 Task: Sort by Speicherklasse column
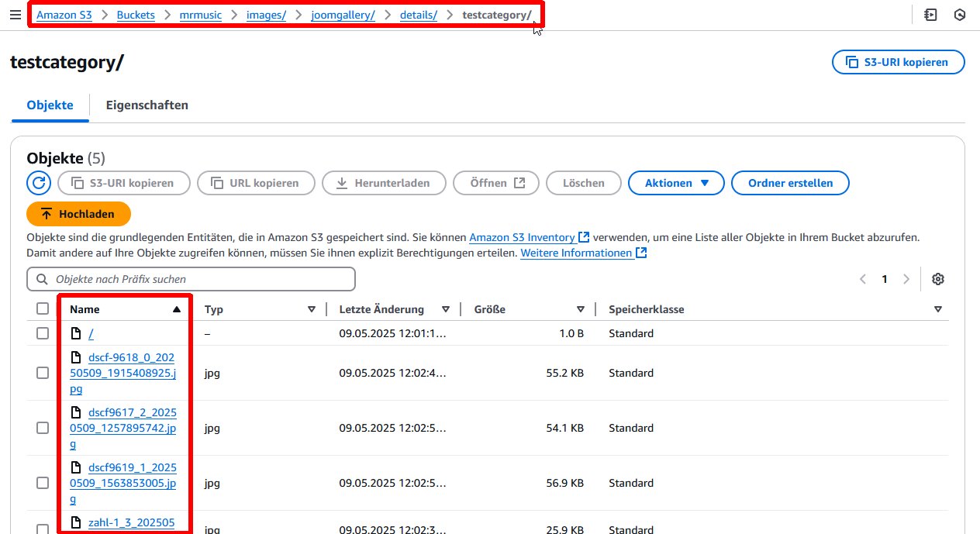pyautogui.click(x=938, y=309)
